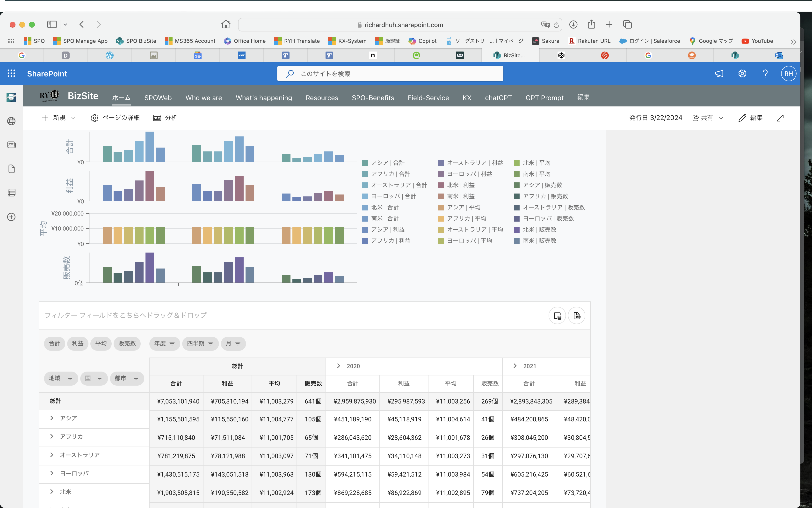Toggle the オーストラリア | 利益 legend series

point(471,163)
